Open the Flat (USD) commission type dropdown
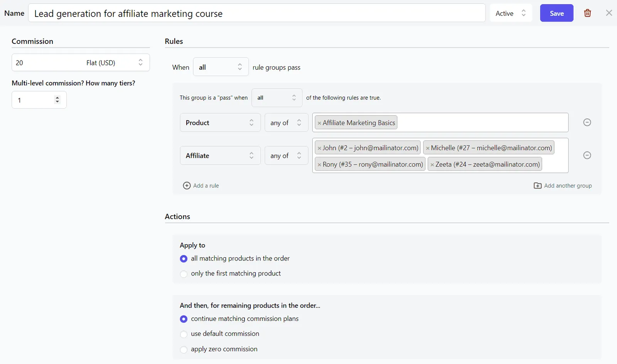617x364 pixels. [x=115, y=63]
